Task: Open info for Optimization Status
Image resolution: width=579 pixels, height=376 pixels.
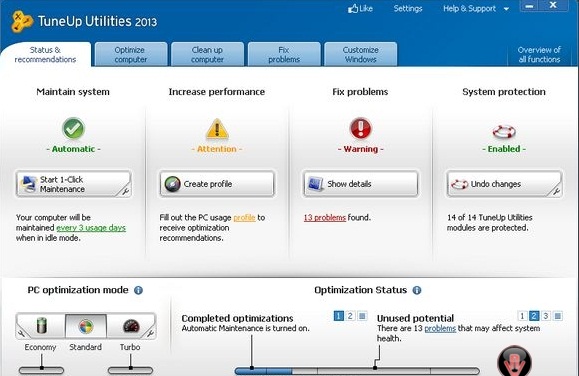Action: 417,290
